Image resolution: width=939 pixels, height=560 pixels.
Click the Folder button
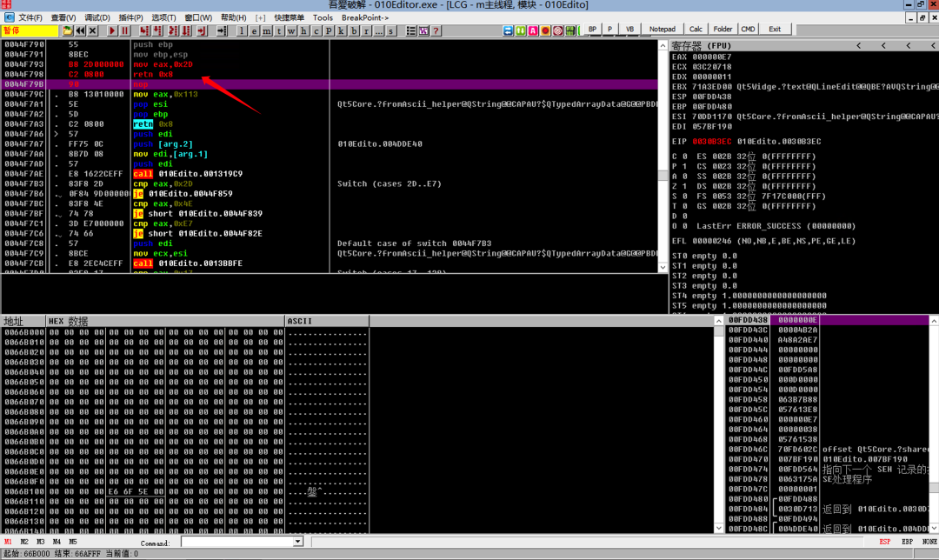(723, 29)
